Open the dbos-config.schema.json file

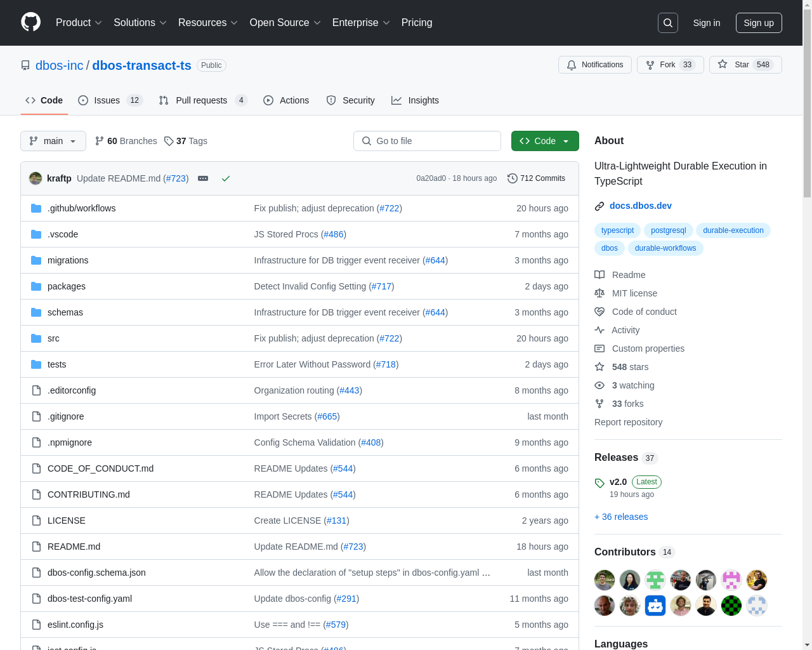pos(96,573)
